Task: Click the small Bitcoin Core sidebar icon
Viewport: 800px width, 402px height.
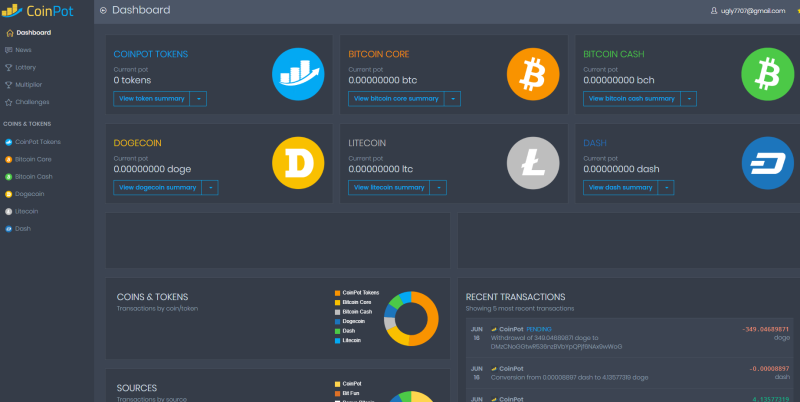Action: (9, 159)
